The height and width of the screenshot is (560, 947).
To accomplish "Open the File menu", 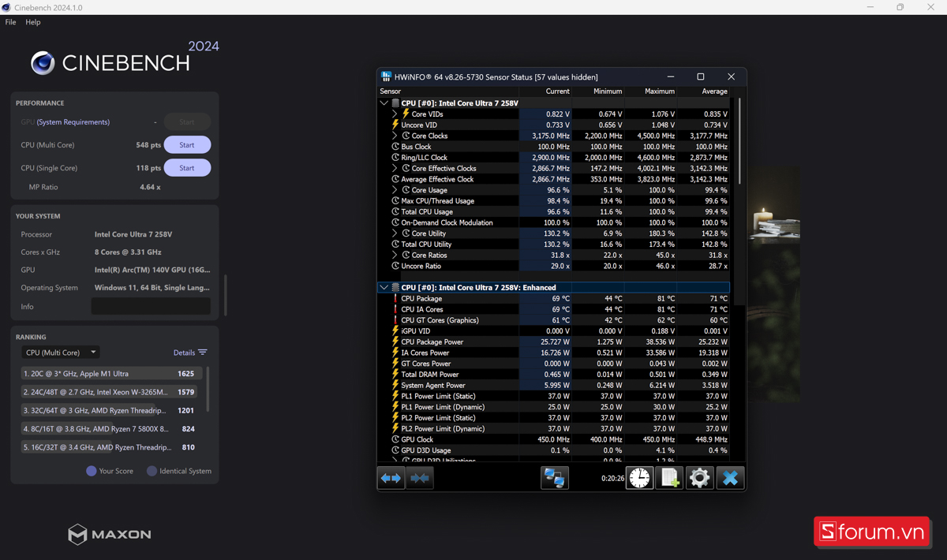I will tap(10, 22).
